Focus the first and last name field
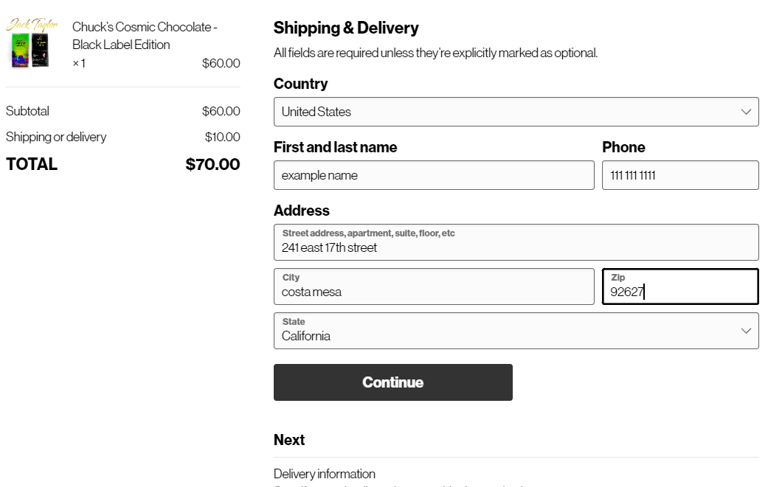This screenshot has height=487, width=768. 433,175
